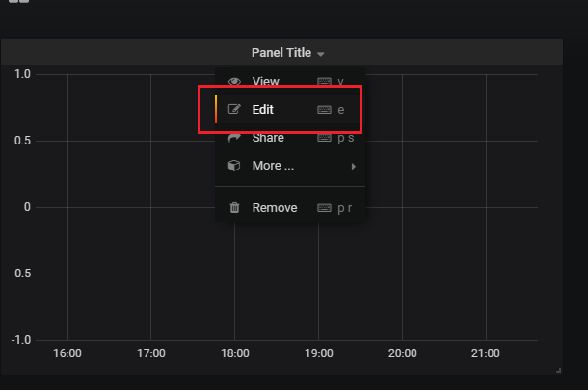Choose the Share menu option
Viewport: 588px width, 392px height.
click(x=268, y=138)
